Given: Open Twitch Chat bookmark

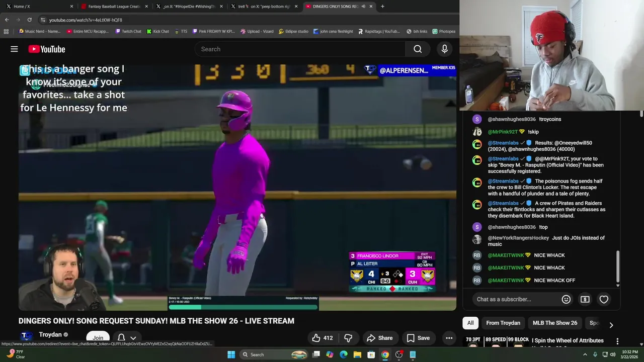Looking at the screenshot, I should pyautogui.click(x=128, y=31).
